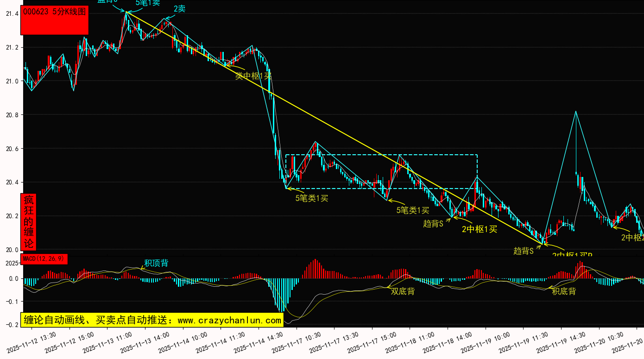Click the 2中枢1买P buy point annotation
Viewport: 644px width, 359px height.
[572, 255]
